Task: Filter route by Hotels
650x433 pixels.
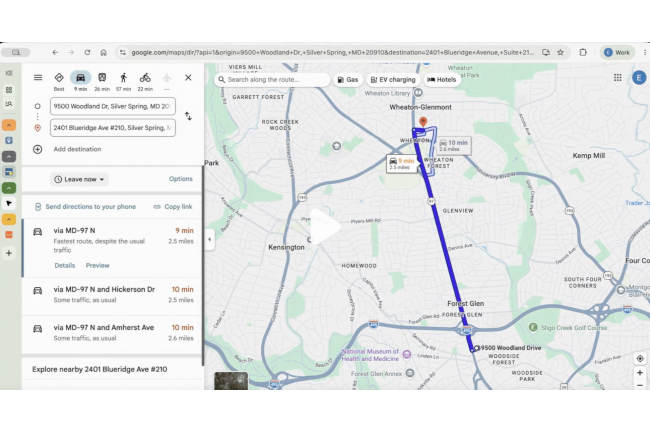Action: click(442, 80)
